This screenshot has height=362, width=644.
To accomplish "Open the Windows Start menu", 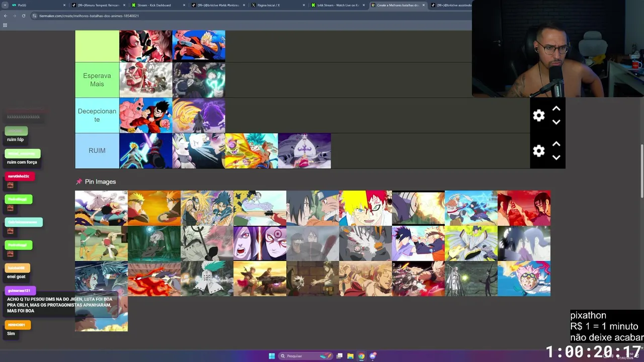I will [272, 356].
